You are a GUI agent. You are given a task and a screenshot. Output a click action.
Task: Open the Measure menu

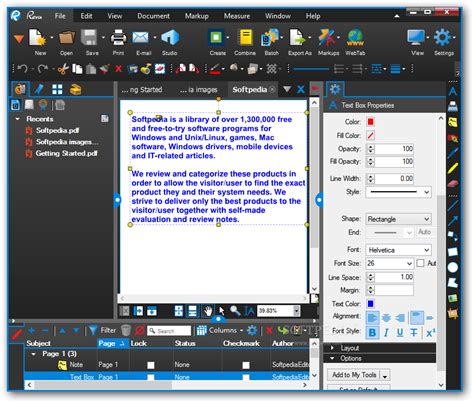click(237, 16)
